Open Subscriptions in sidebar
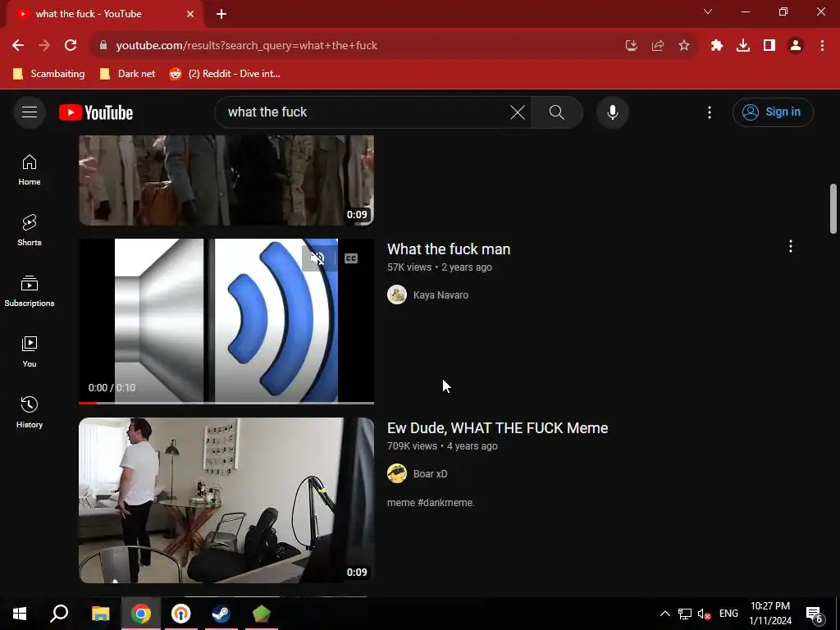This screenshot has height=630, width=840. click(30, 291)
